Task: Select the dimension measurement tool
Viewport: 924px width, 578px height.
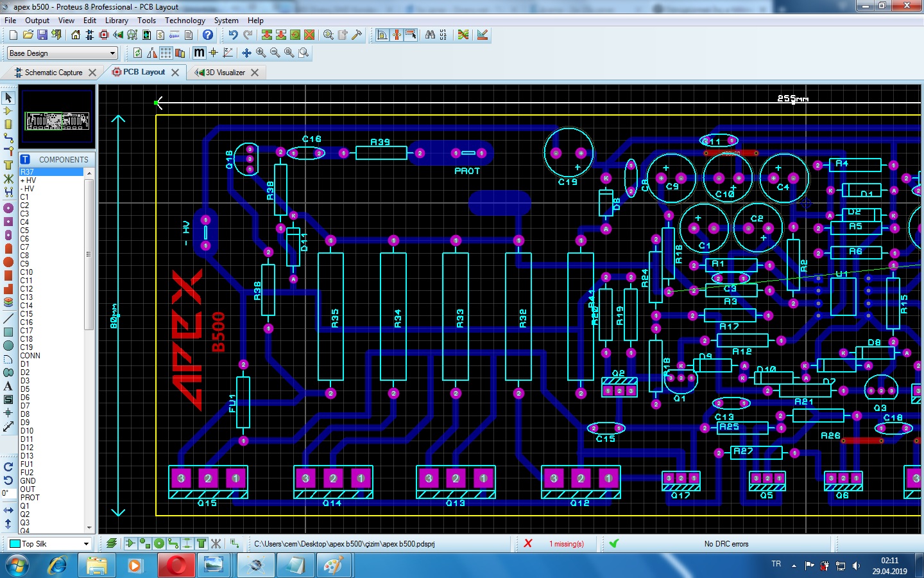Action: (8, 426)
